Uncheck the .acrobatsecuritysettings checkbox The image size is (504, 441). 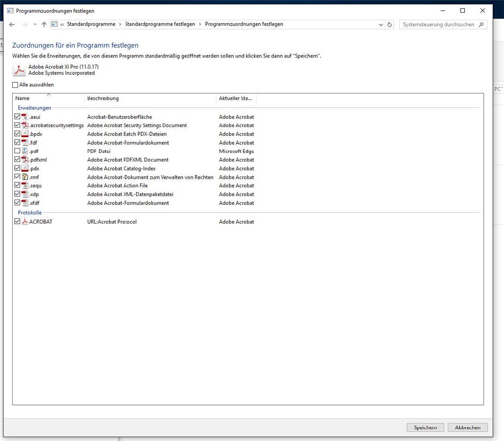[x=17, y=125]
